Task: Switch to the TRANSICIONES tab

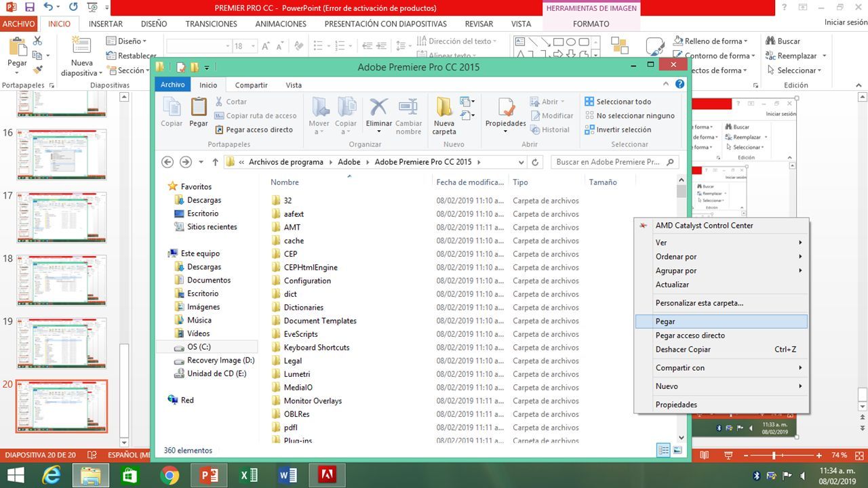Action: click(x=212, y=24)
